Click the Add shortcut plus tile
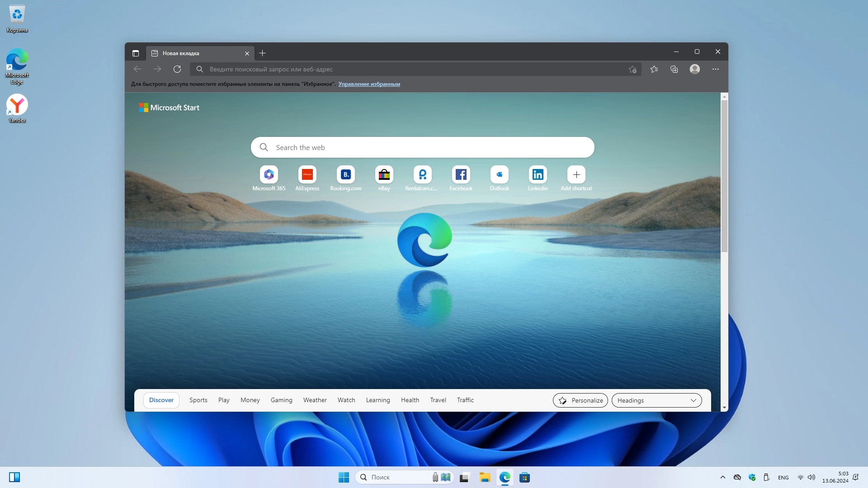This screenshot has height=488, width=868. tap(576, 175)
